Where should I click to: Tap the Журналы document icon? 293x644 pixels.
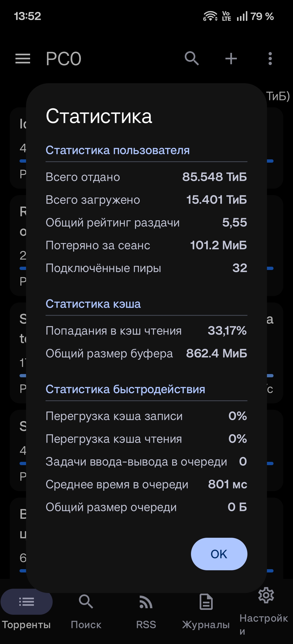pos(206,602)
